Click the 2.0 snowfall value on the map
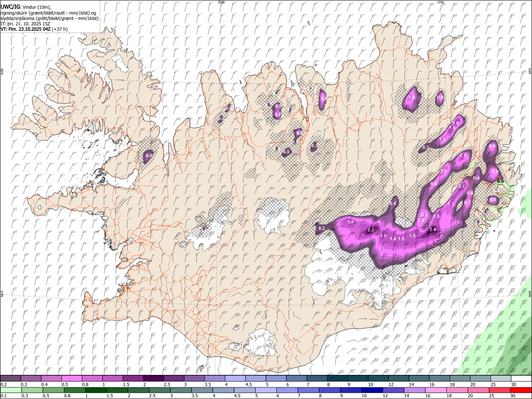Screen dimensions: 532x399 462,187
